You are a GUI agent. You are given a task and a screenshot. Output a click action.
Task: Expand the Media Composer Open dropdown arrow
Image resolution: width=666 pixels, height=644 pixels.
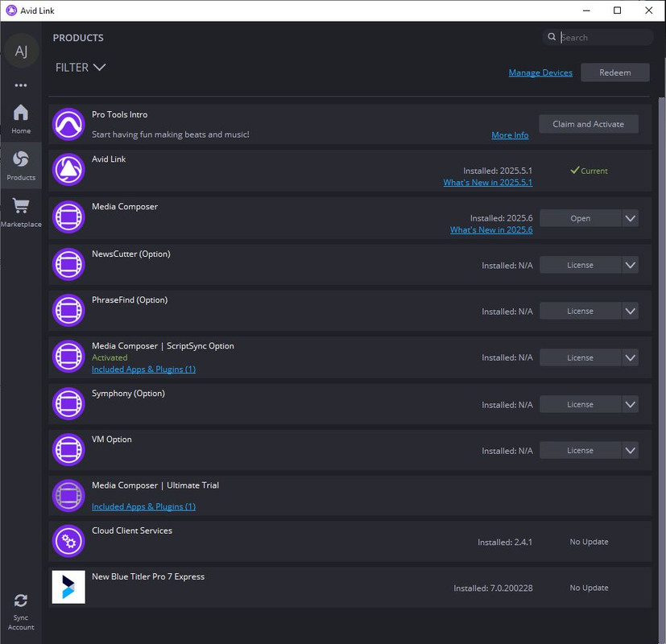click(x=631, y=218)
